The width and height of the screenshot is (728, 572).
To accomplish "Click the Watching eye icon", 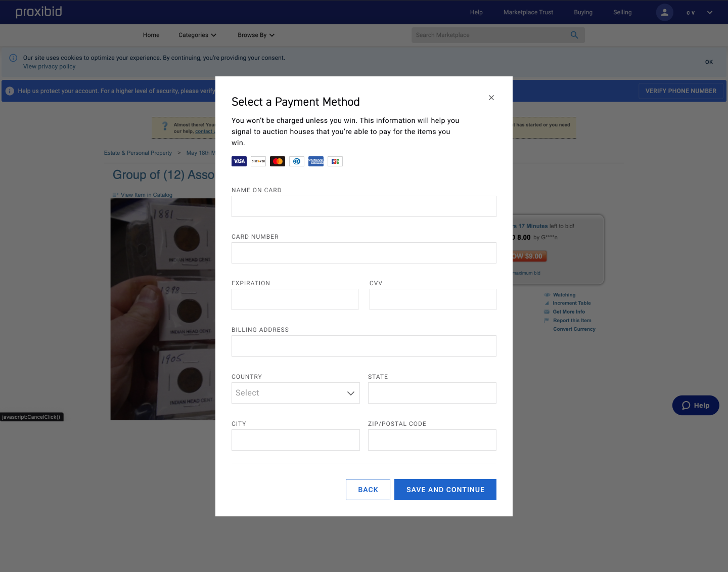I will [547, 295].
